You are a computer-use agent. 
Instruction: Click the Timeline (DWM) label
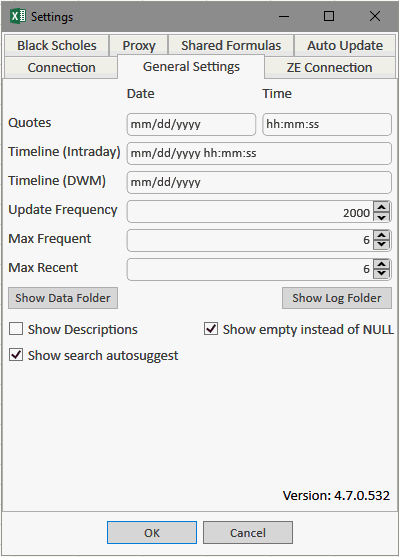pyautogui.click(x=57, y=181)
